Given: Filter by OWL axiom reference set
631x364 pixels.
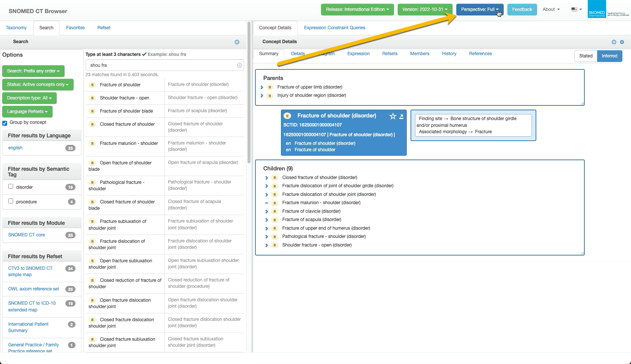Looking at the screenshot, I should 34,289.
